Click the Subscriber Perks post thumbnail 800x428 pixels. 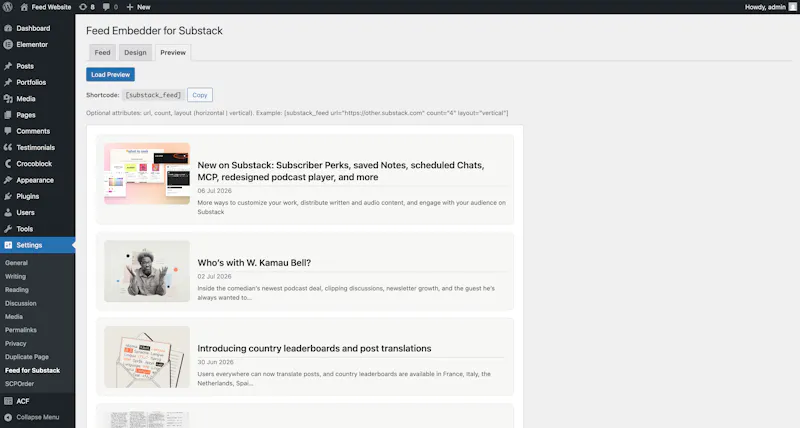(147, 173)
